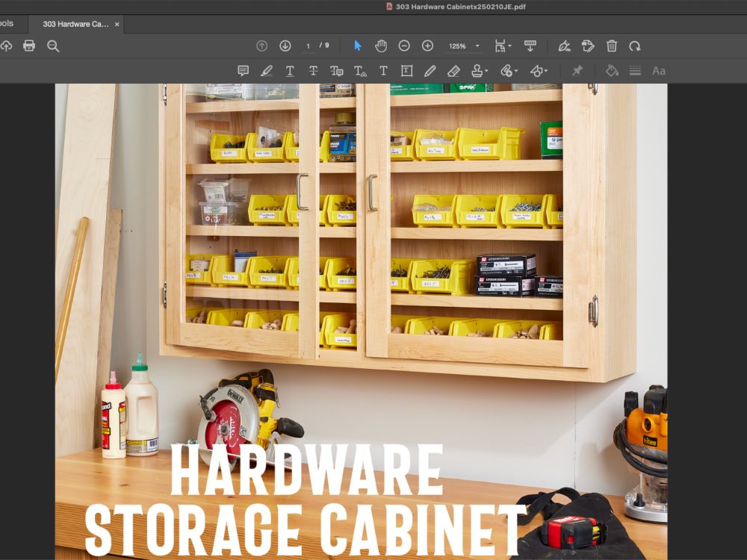The height and width of the screenshot is (560, 747).
Task: Add a sticky note comment
Action: point(243,71)
